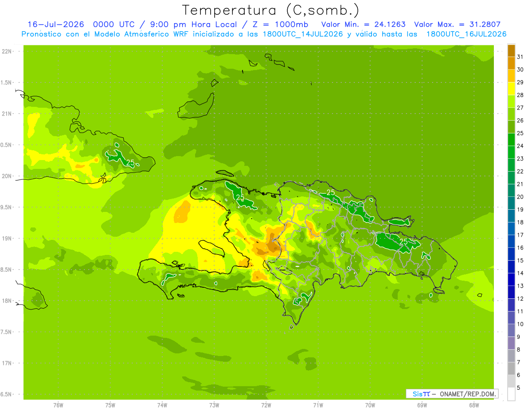Click the 20N latitude axis label
This screenshot has width=532, height=411.
point(8,176)
